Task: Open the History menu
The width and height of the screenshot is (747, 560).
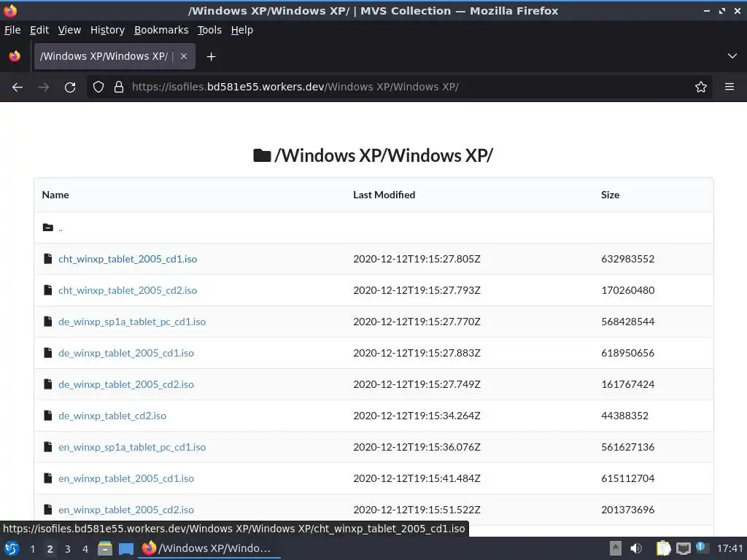Action: [107, 30]
